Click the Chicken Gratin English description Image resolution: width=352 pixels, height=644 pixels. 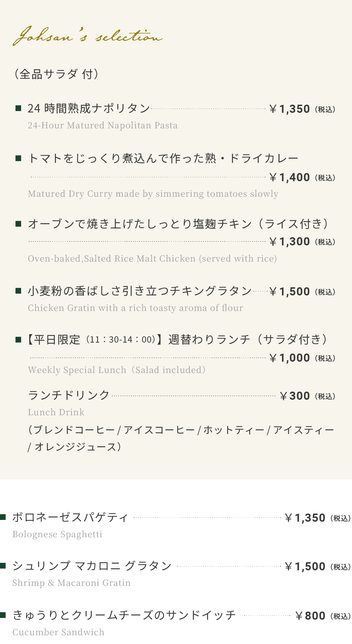(135, 308)
